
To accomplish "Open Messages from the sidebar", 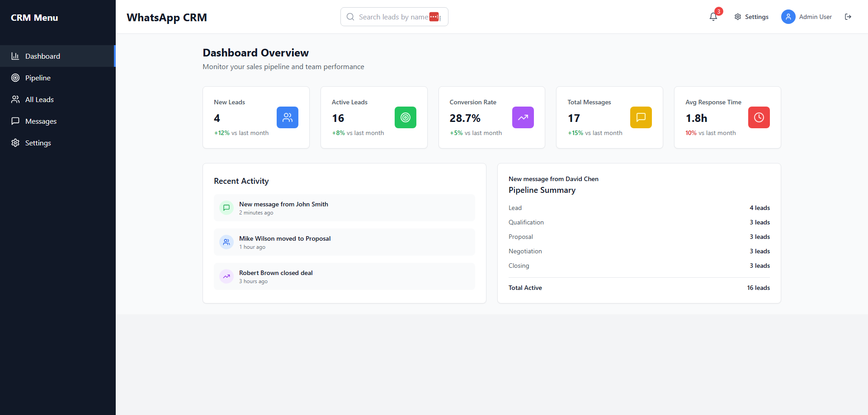I will (x=41, y=121).
